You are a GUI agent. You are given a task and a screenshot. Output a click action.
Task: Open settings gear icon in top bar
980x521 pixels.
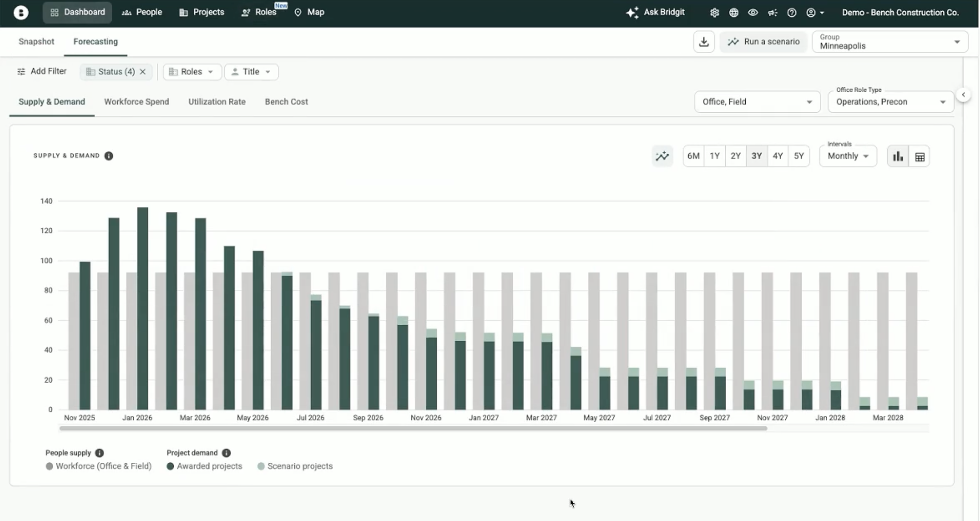[x=714, y=13]
